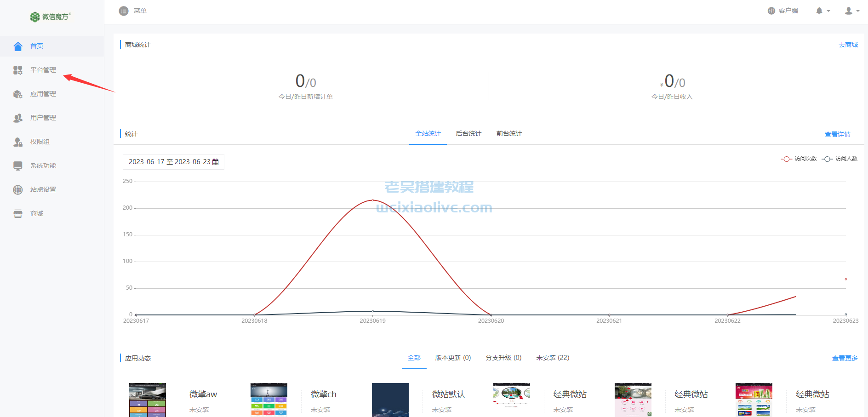Toggle the 访问次数 legend item
Image resolution: width=868 pixels, height=417 pixels.
[799, 159]
